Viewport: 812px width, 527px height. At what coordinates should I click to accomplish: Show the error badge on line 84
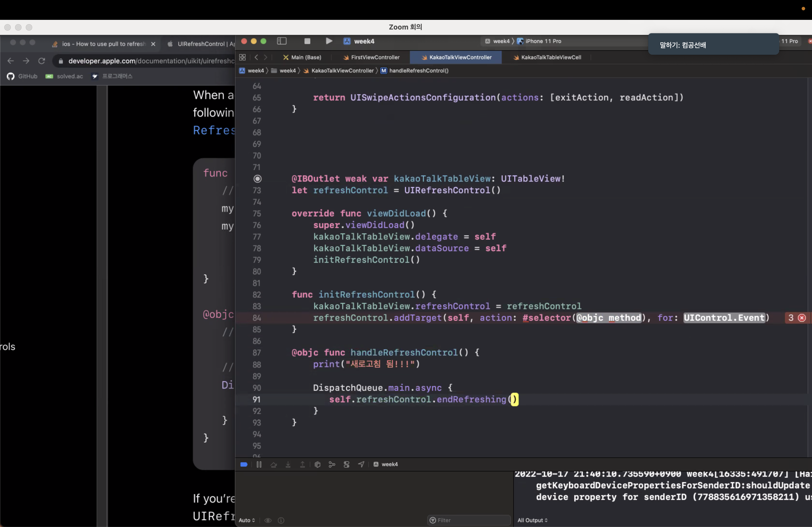(x=797, y=318)
